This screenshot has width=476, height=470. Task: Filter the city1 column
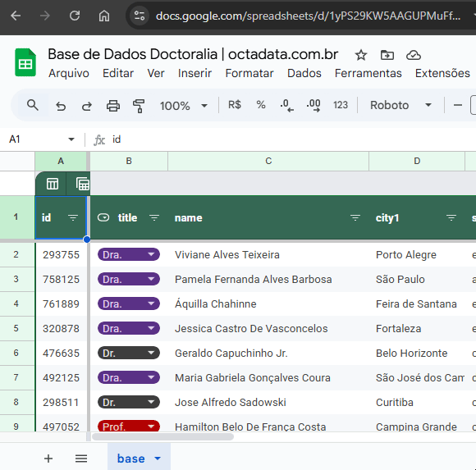point(451,217)
